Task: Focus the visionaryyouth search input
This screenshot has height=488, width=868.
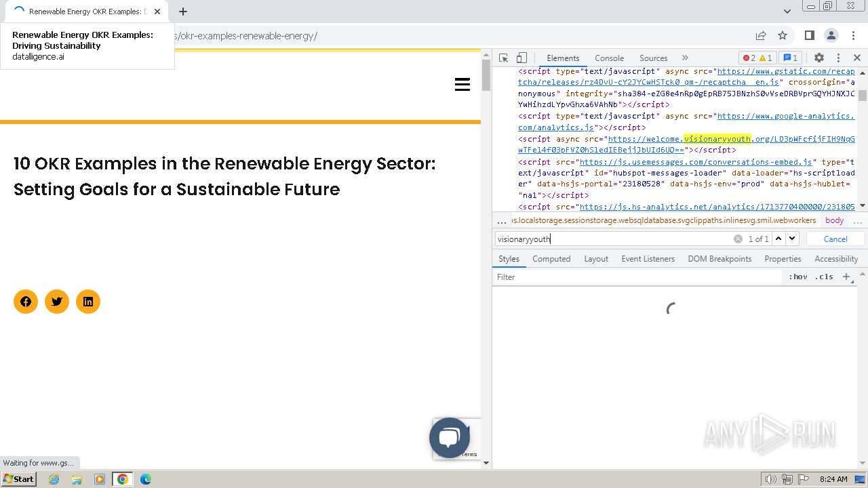Action: point(614,239)
